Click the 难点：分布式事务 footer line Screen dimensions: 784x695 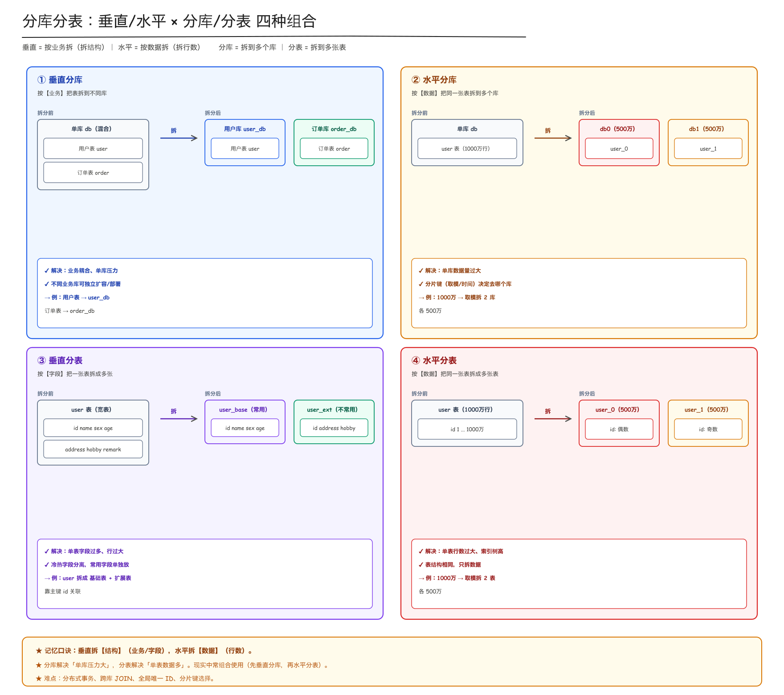(126, 678)
